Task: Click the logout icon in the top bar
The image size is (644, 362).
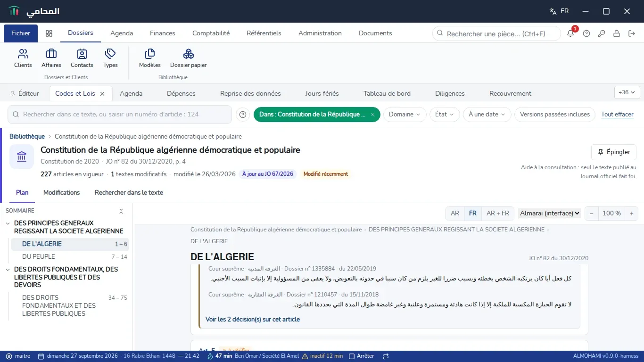Action: point(632,33)
